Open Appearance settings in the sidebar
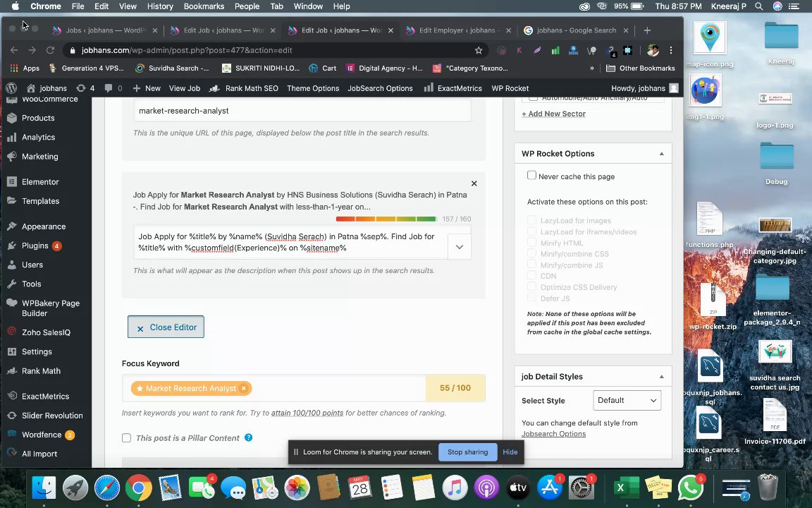812x508 pixels. coord(44,226)
